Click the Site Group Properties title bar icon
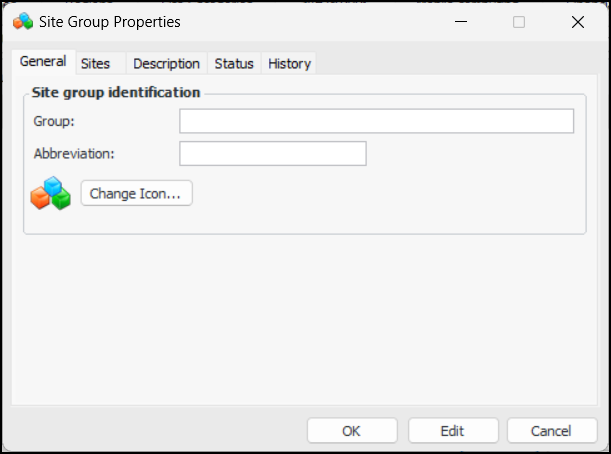The width and height of the screenshot is (611, 454). (x=22, y=21)
